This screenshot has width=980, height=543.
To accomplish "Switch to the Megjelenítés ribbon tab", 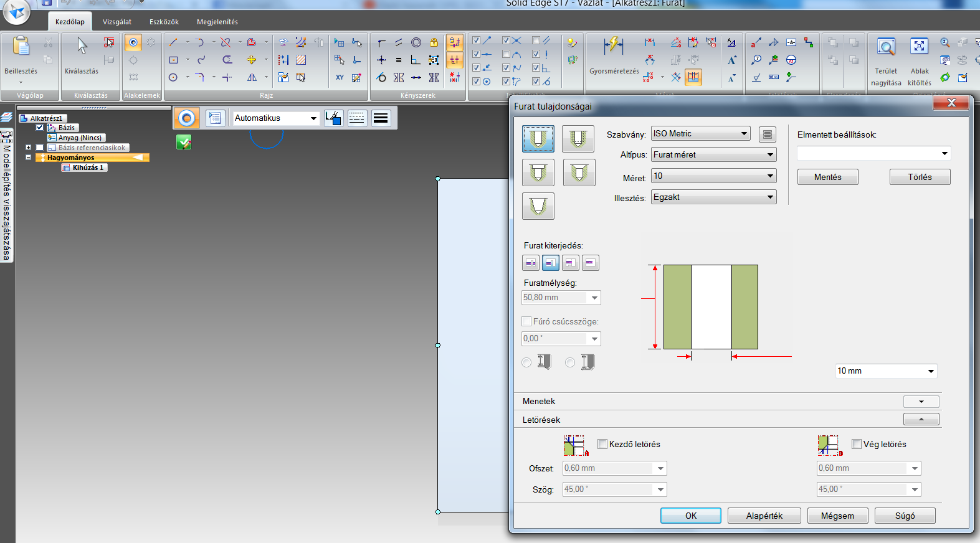I will pos(217,22).
